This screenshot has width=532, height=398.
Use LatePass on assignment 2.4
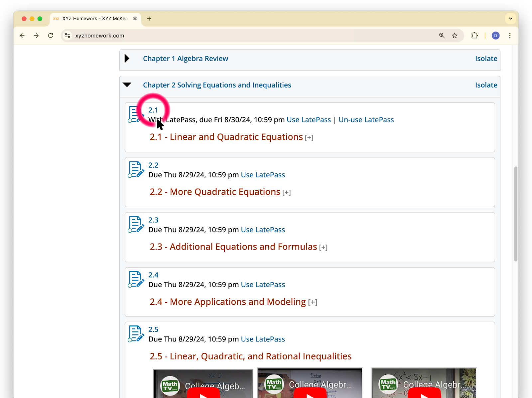(x=263, y=285)
